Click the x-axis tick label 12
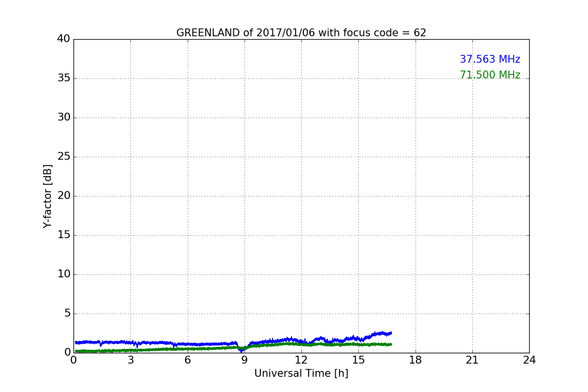588x392 pixels. pyautogui.click(x=301, y=360)
